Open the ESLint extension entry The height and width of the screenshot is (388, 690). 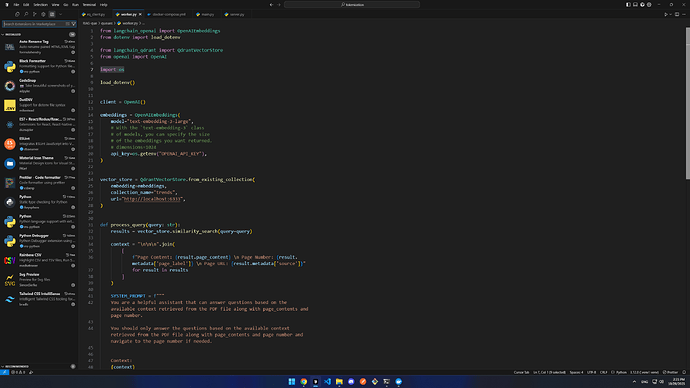point(39,143)
